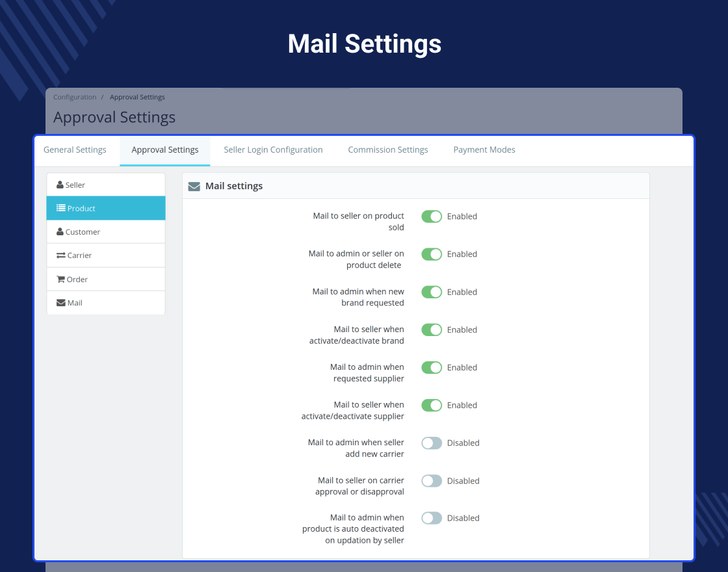Enable mail to admin when seller adds carrier
This screenshot has width=728, height=572.
(x=432, y=443)
